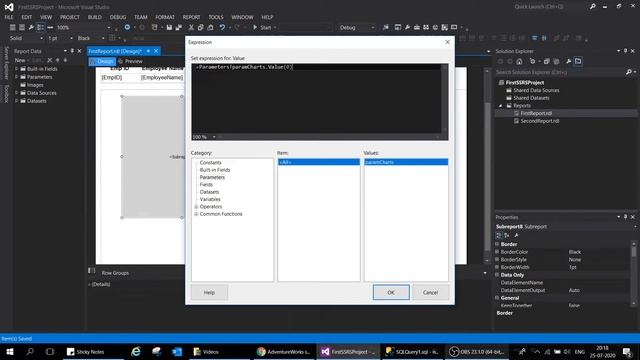
Task: Select Parameters category in Expression dialog
Action: pos(212,177)
